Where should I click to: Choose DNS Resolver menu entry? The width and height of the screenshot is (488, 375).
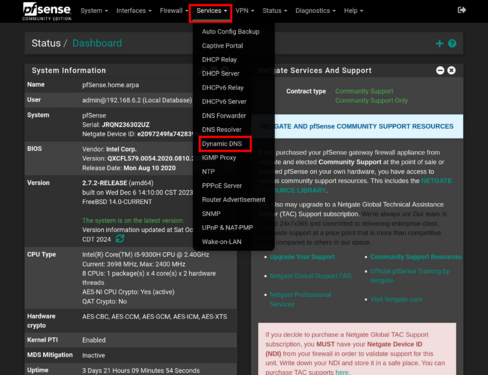(222, 130)
